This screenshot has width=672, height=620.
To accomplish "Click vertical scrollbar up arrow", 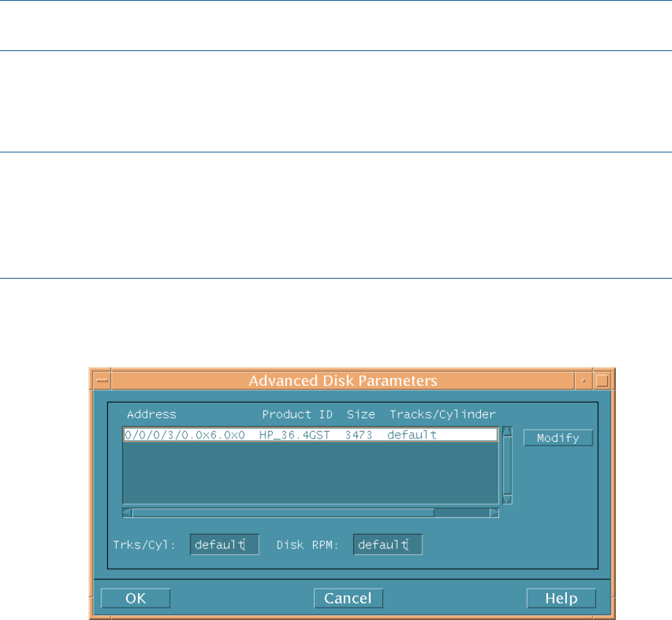I will [x=507, y=431].
